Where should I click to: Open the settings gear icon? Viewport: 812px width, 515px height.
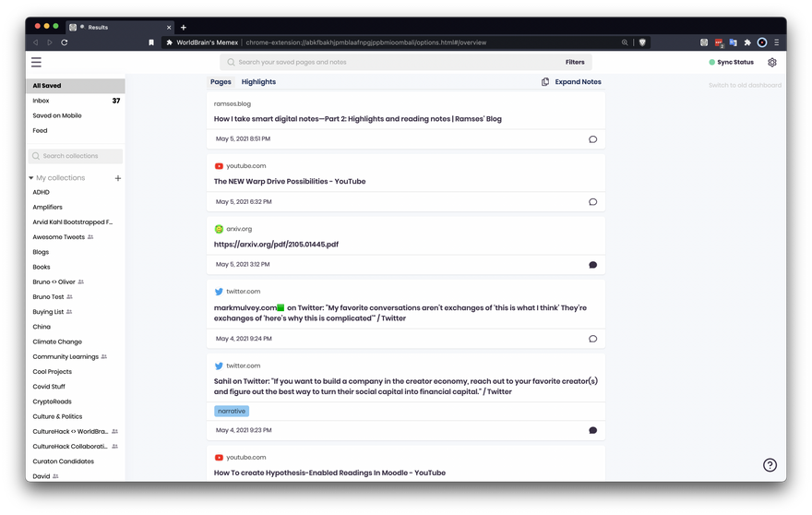tap(772, 62)
